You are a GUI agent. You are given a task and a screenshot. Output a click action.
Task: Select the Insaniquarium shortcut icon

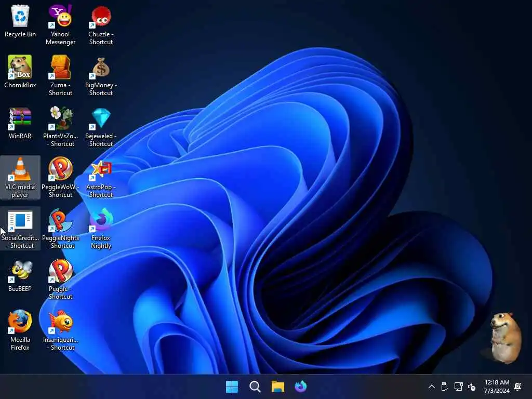[60, 330]
